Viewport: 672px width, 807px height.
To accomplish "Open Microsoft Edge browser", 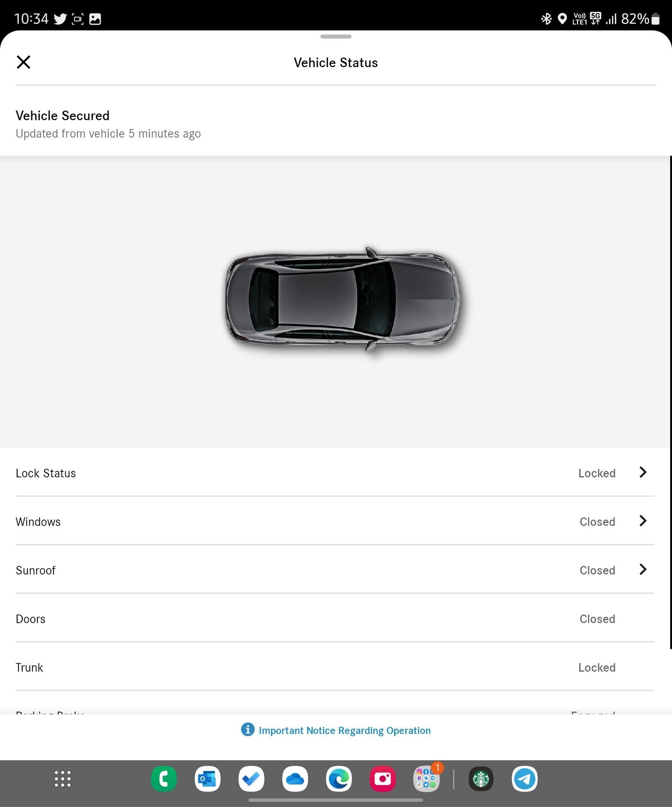I will coord(339,779).
